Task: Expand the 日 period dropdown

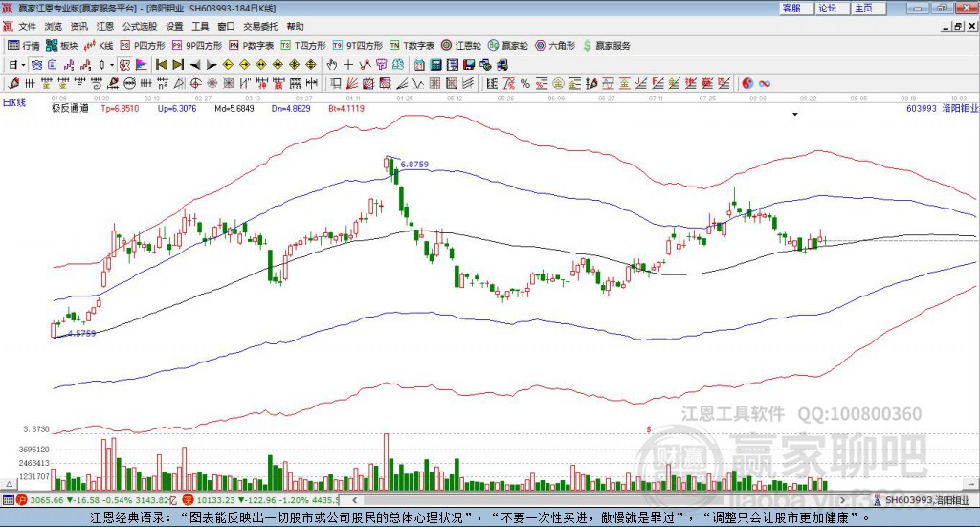Action: pos(23,65)
